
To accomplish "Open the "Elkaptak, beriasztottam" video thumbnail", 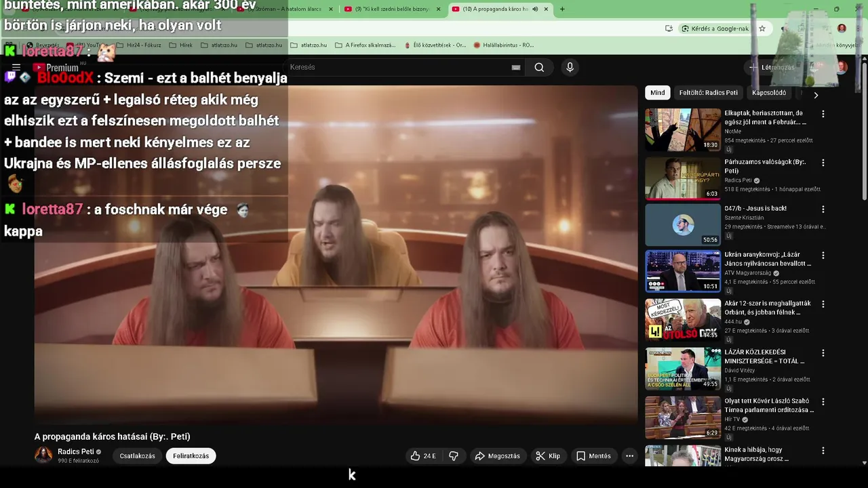I will [x=682, y=129].
